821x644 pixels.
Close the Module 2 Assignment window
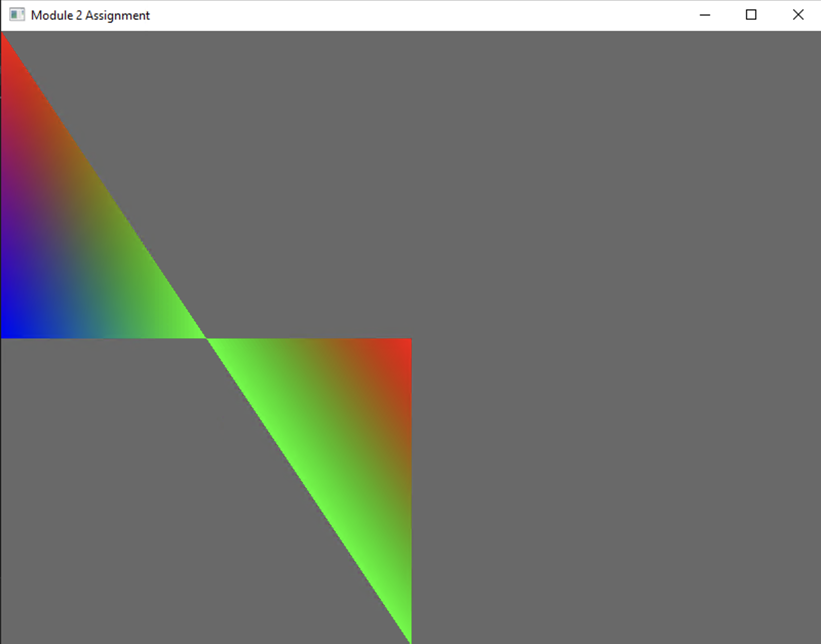click(x=798, y=15)
